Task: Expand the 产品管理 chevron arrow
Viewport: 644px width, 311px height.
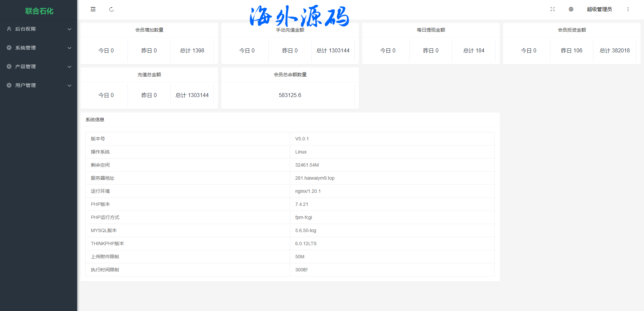Action: 69,67
